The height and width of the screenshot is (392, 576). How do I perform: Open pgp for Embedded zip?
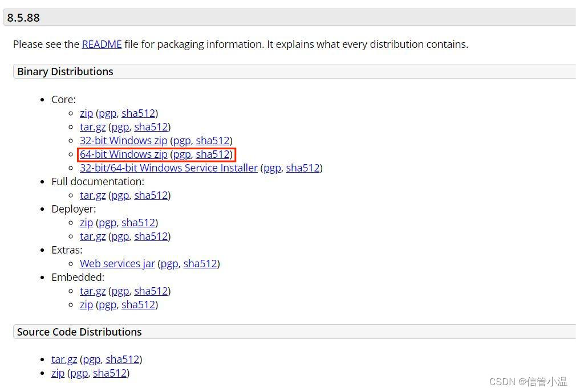107,305
